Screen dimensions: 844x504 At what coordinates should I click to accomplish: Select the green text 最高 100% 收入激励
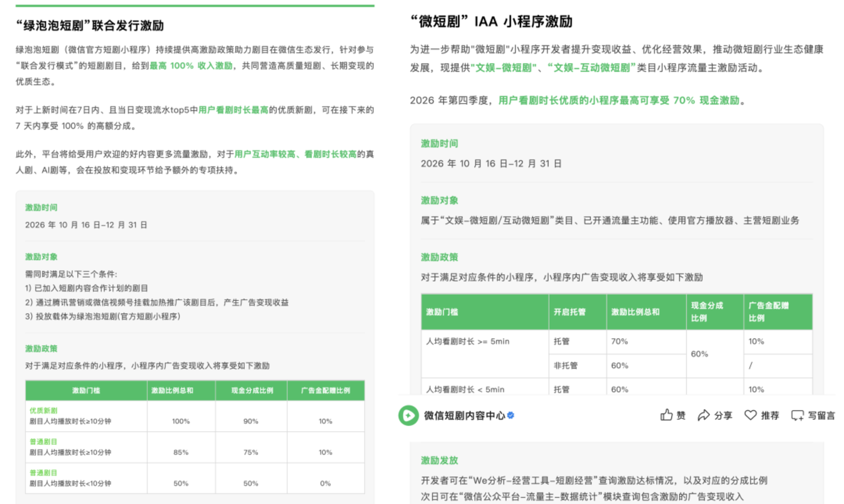click(191, 66)
